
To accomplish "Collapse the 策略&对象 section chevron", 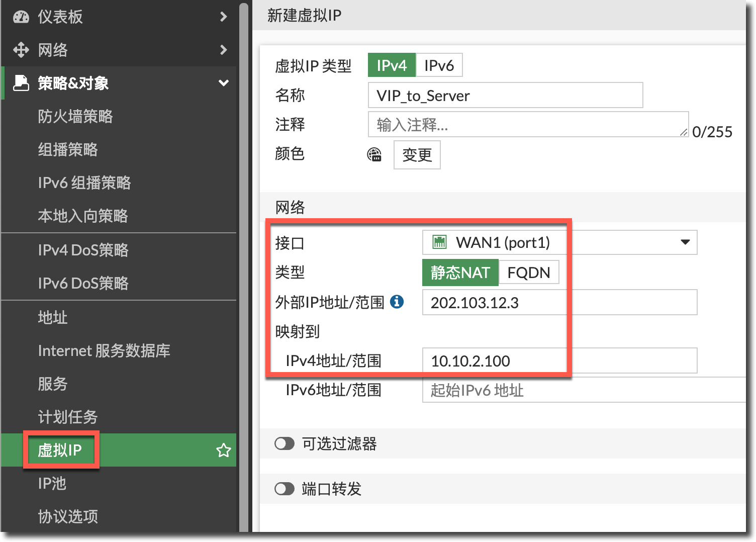I will (x=223, y=83).
